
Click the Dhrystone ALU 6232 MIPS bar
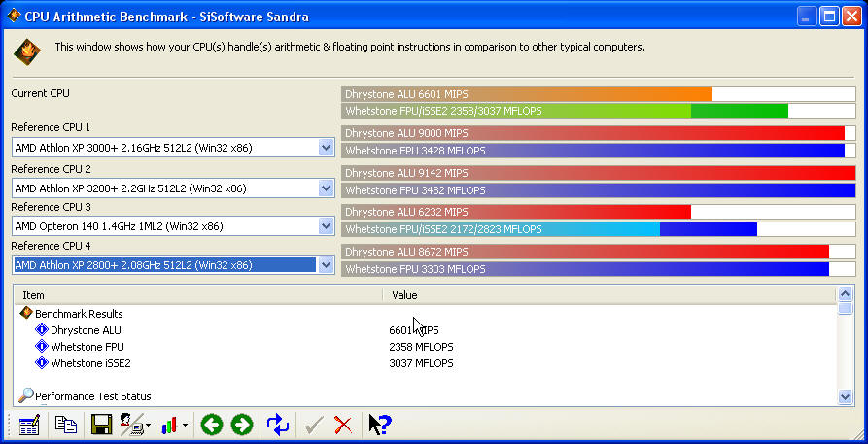coord(599,212)
